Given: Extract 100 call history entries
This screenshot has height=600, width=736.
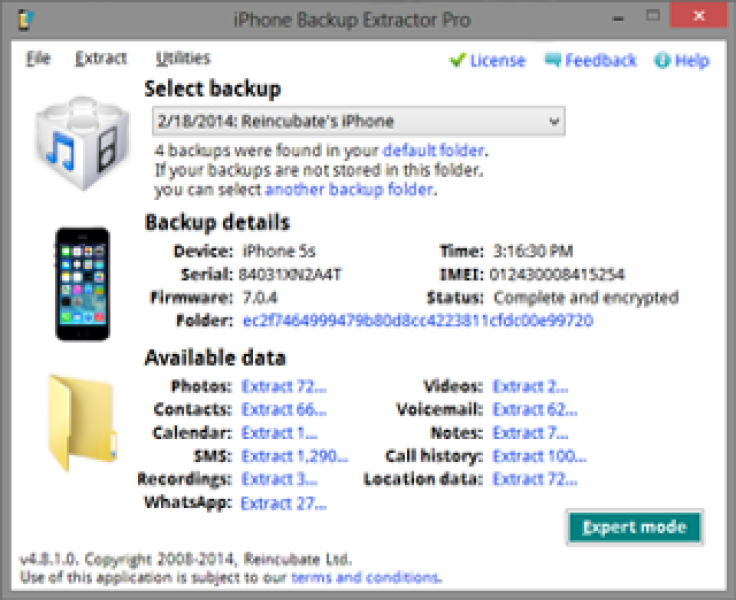Looking at the screenshot, I should click(540, 456).
